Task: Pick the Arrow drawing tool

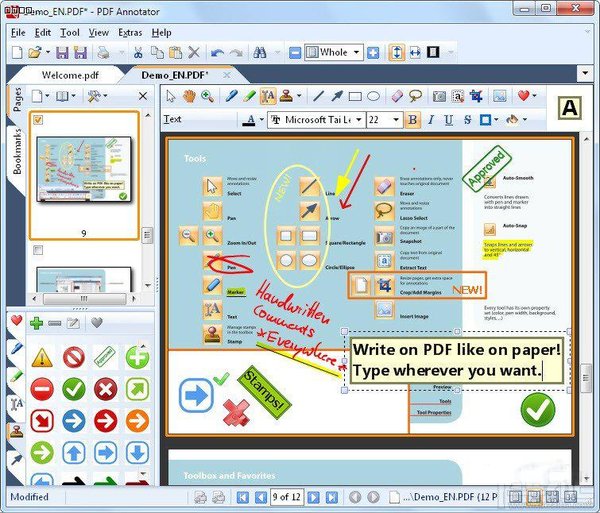Action: coord(337,96)
